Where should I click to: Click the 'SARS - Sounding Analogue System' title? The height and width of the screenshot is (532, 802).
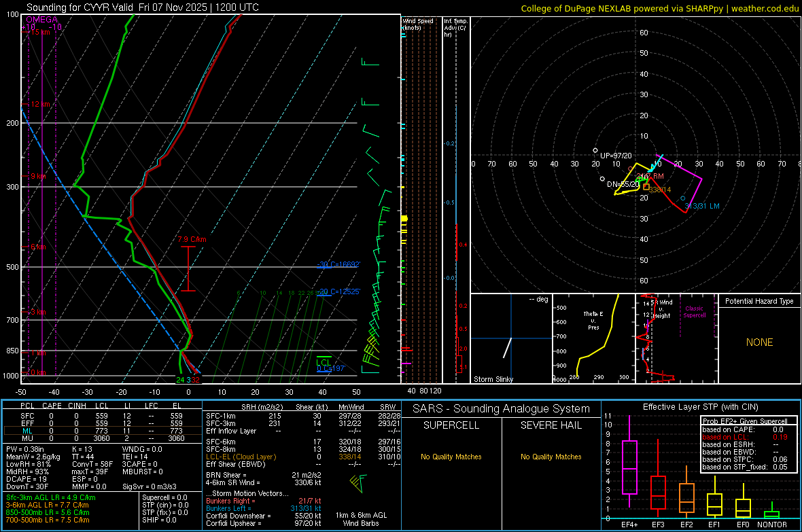tap(501, 409)
